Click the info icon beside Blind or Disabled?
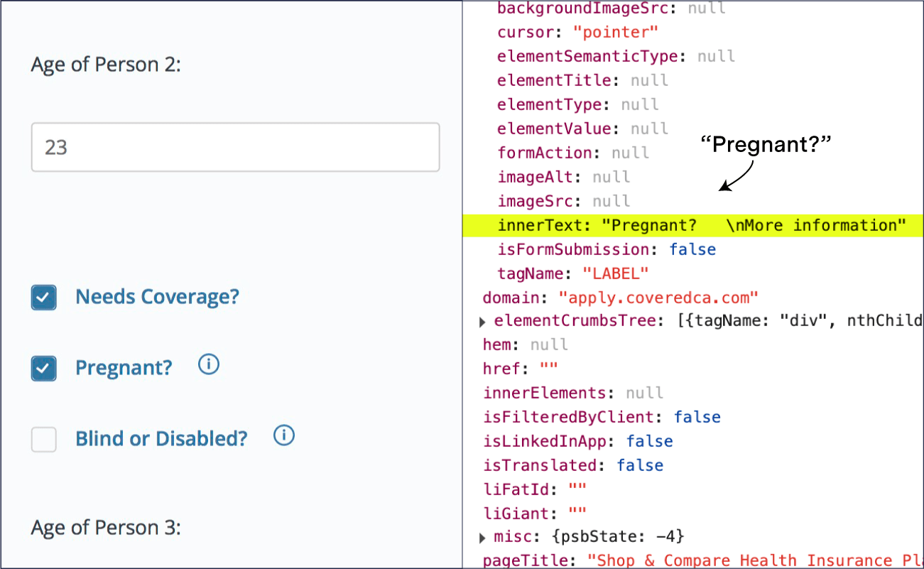The width and height of the screenshot is (924, 569). [x=283, y=436]
